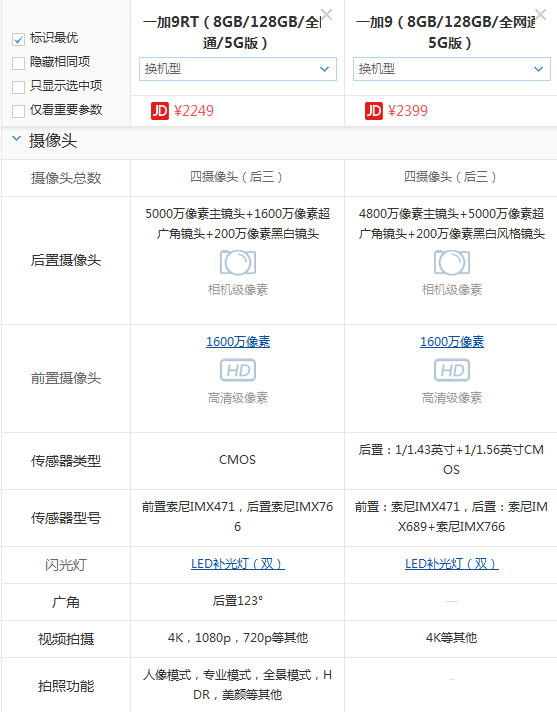Click JD icon beside ¥2399 price

374,111
